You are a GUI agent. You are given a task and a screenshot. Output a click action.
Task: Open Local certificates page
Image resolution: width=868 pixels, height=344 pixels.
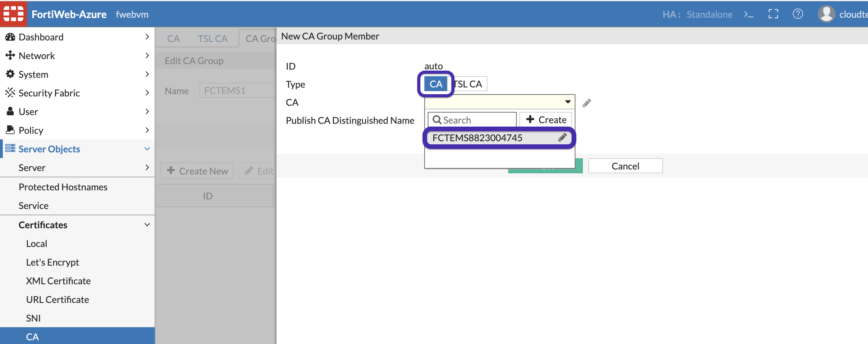[x=36, y=244]
